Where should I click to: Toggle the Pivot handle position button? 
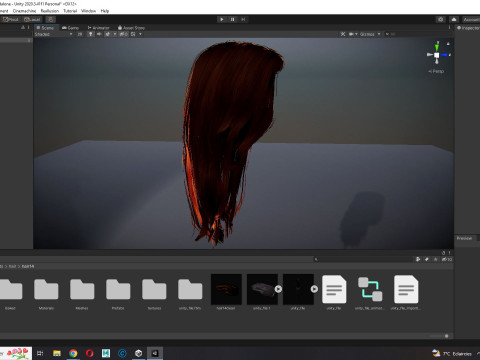(x=11, y=19)
